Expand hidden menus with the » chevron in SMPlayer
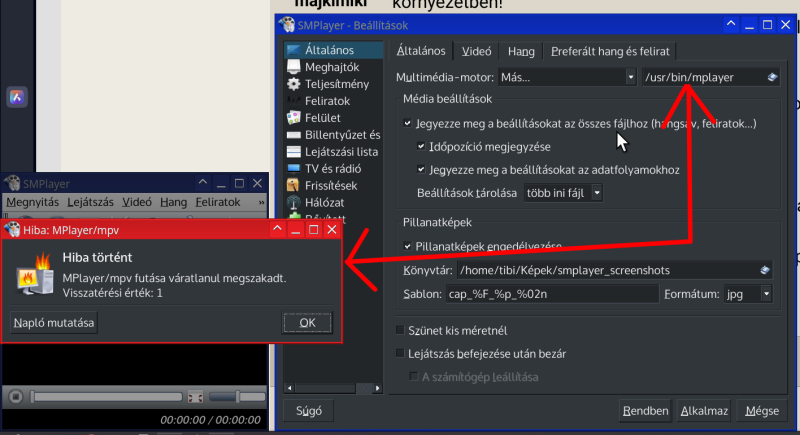 click(x=261, y=202)
